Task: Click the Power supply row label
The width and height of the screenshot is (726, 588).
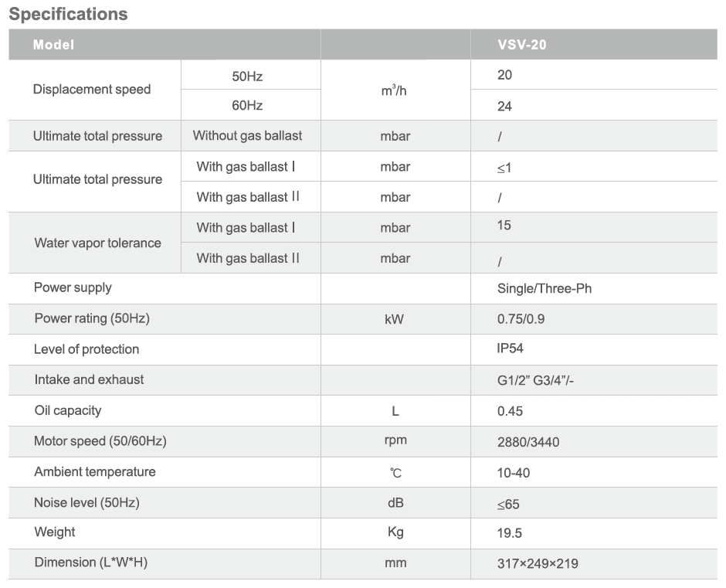Action: (73, 287)
